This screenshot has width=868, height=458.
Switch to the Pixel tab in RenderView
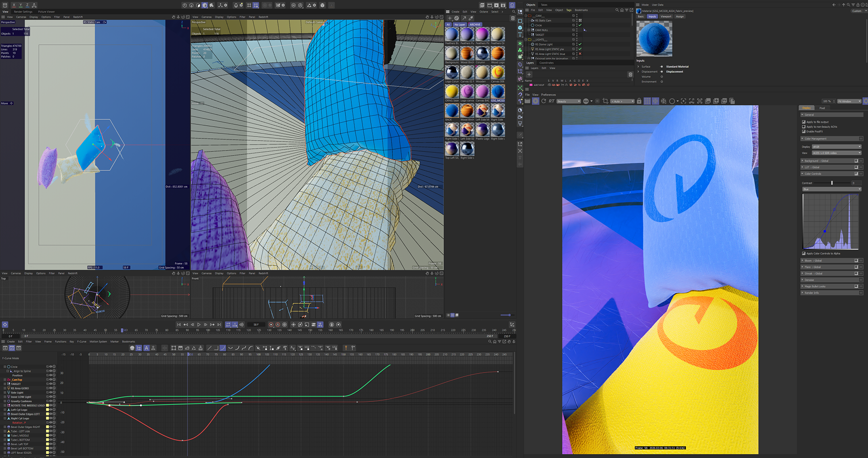click(x=822, y=108)
